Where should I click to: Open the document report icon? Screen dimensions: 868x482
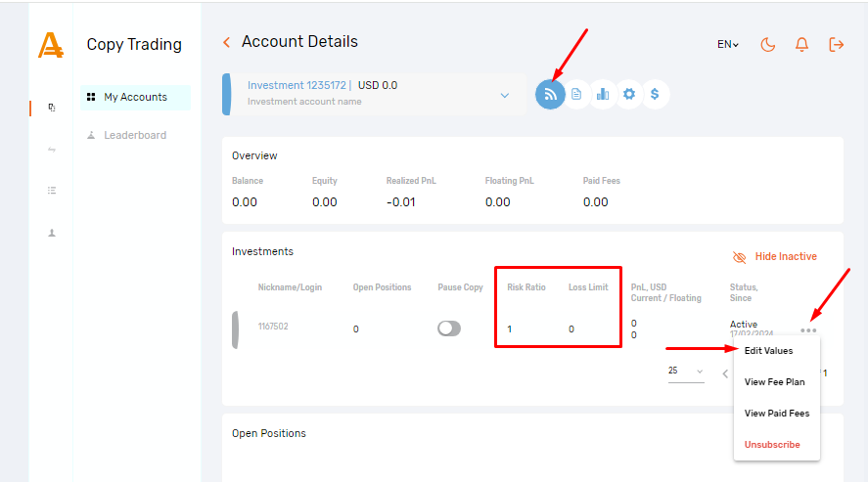coord(577,94)
